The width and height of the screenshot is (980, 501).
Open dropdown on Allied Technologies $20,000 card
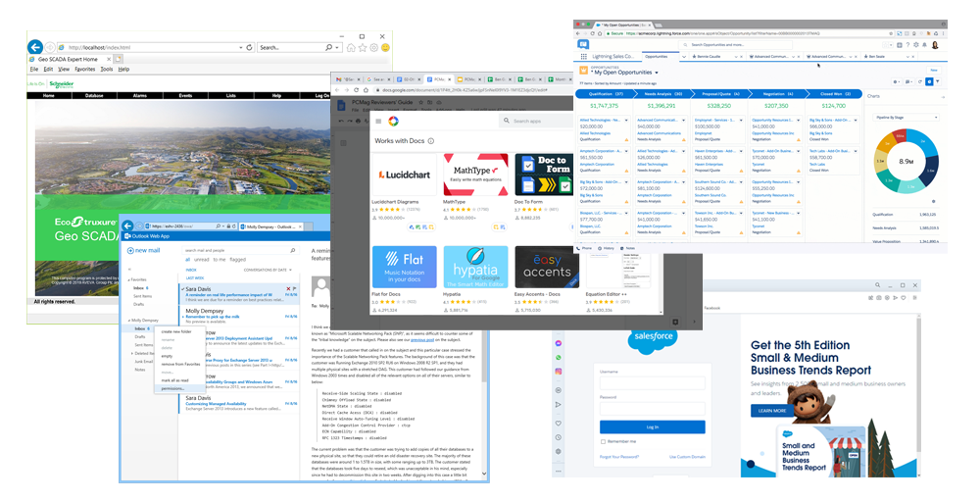click(625, 120)
